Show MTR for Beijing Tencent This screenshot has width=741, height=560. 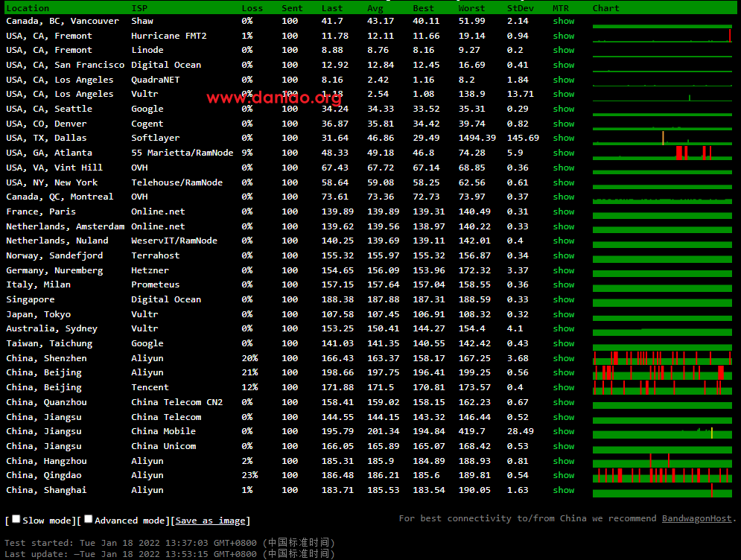[564, 387]
